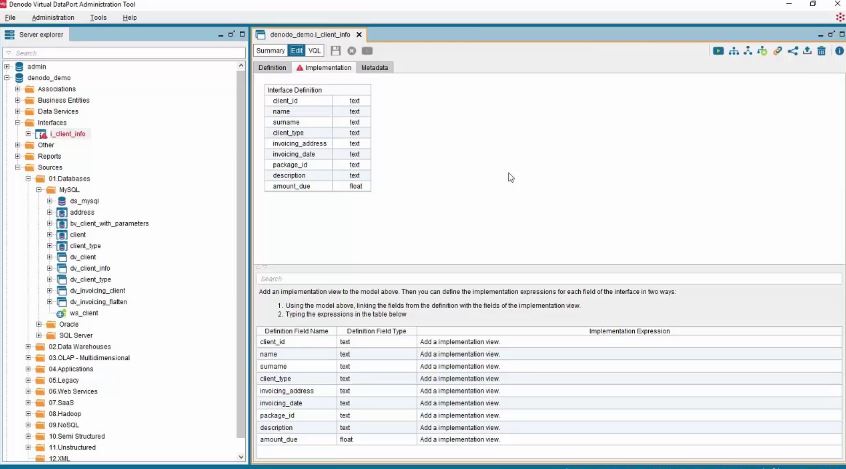Screen dimensions: 846x469
Task: Switch to VQL view mode
Action: click(314, 51)
